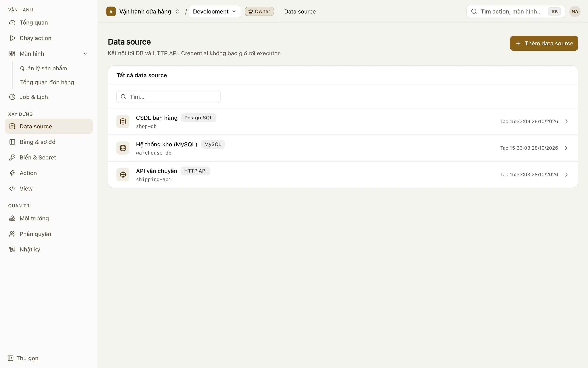Open Vận hành cửa hàng workspace switcher
The image size is (588, 368).
pos(149,11)
